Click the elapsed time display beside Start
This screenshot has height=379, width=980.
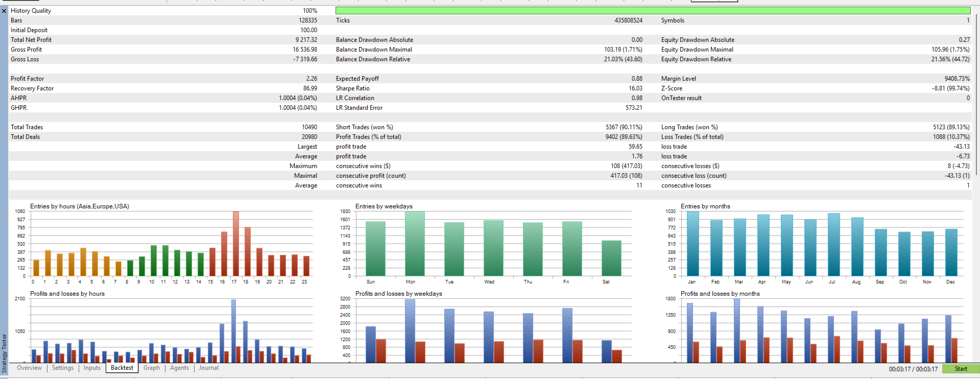913,369
